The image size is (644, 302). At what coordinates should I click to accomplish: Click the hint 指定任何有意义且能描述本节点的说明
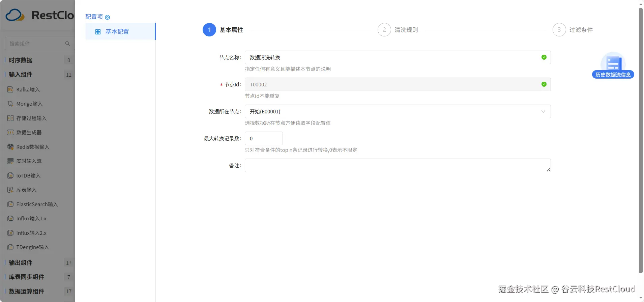[288, 69]
